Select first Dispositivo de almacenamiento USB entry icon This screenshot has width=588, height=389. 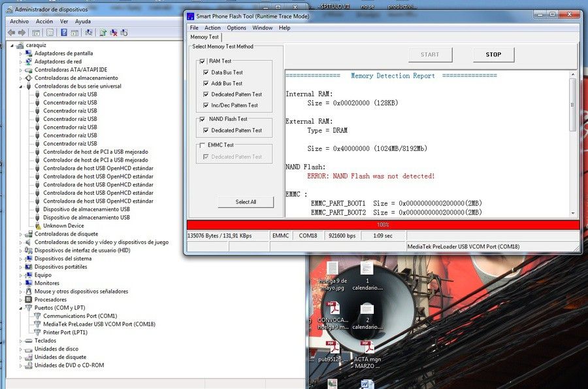(x=37, y=209)
